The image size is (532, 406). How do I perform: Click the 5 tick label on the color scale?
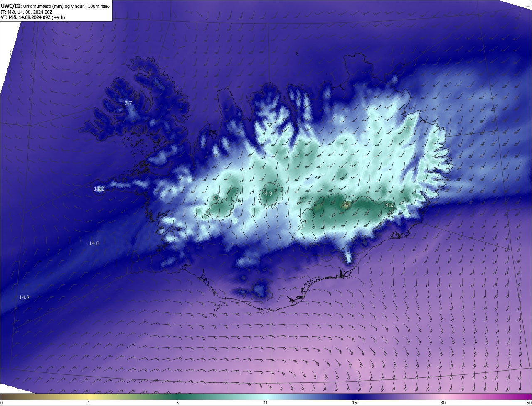177,403
